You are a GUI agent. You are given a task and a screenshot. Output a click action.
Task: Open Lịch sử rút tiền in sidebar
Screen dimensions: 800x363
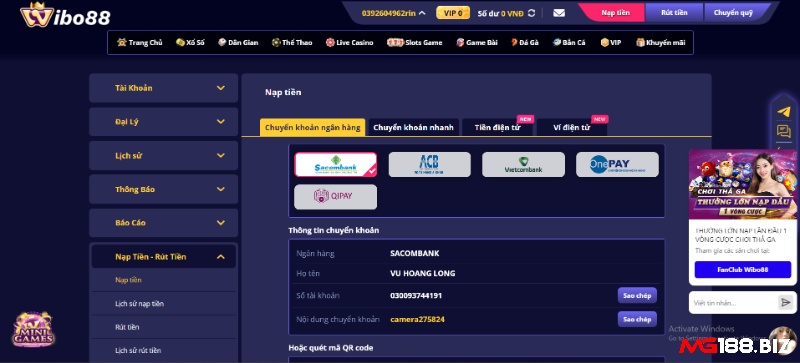click(x=138, y=350)
